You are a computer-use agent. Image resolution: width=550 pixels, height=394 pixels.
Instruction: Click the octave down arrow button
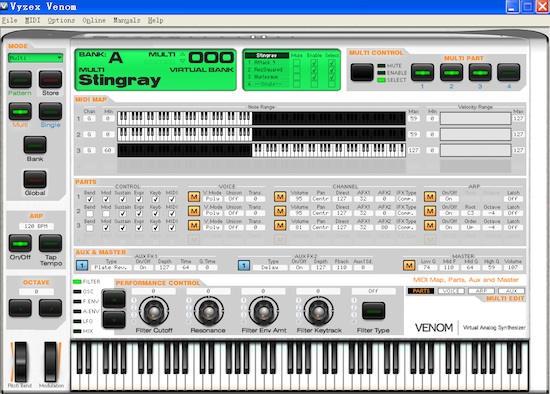(x=20, y=308)
